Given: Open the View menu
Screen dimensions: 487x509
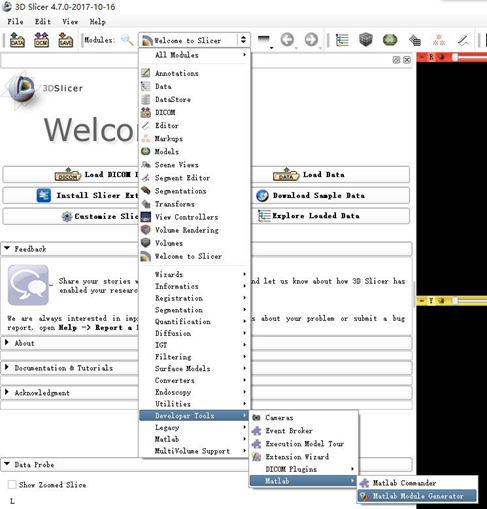Looking at the screenshot, I should tap(70, 22).
